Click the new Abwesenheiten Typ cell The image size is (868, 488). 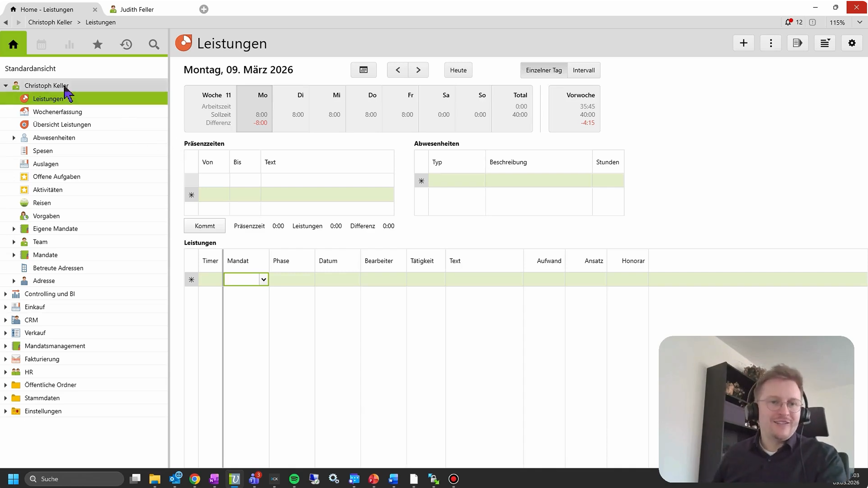point(457,181)
